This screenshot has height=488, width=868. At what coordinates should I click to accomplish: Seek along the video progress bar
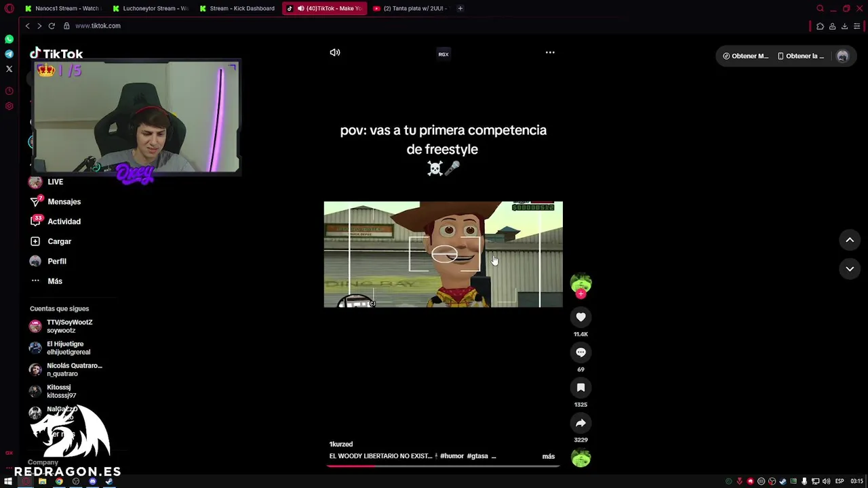[443, 466]
